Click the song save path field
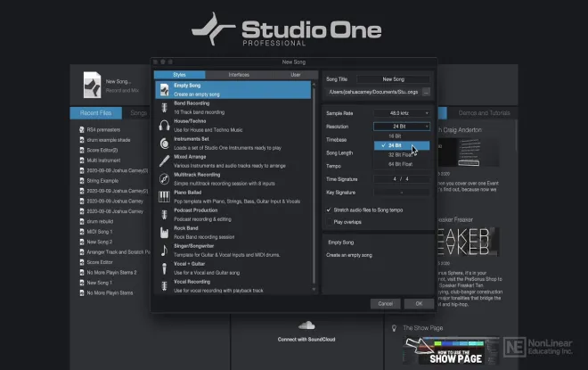 [x=374, y=92]
